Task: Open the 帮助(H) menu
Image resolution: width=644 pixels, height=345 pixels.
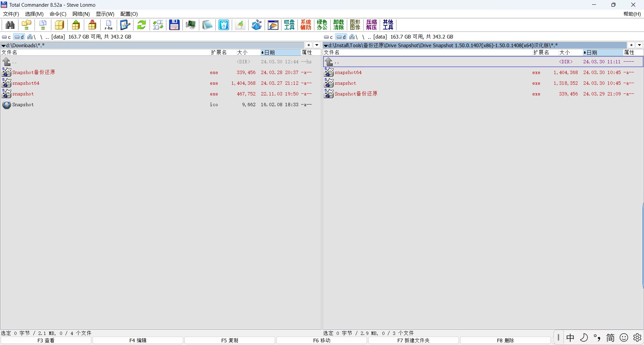Action: tap(632, 14)
